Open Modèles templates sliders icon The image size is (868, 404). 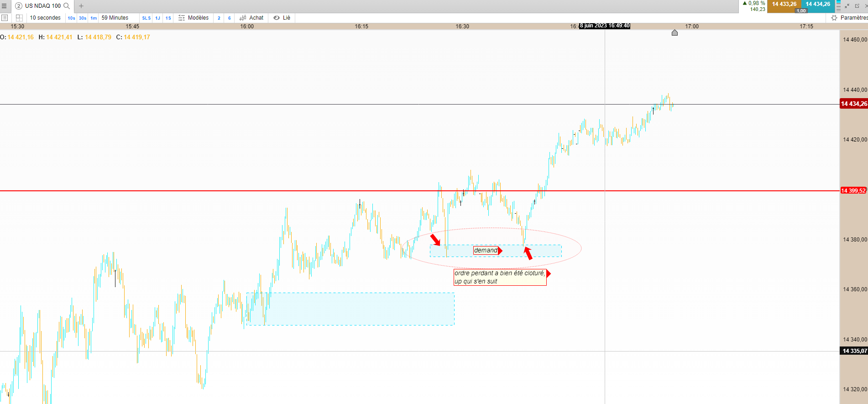(182, 18)
